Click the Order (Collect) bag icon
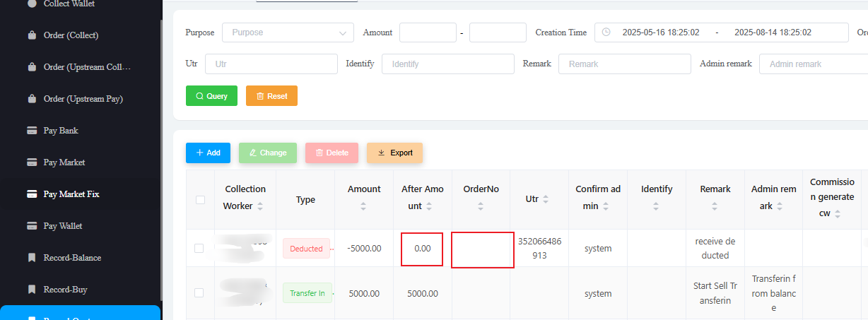This screenshot has height=320, width=868. 32,35
